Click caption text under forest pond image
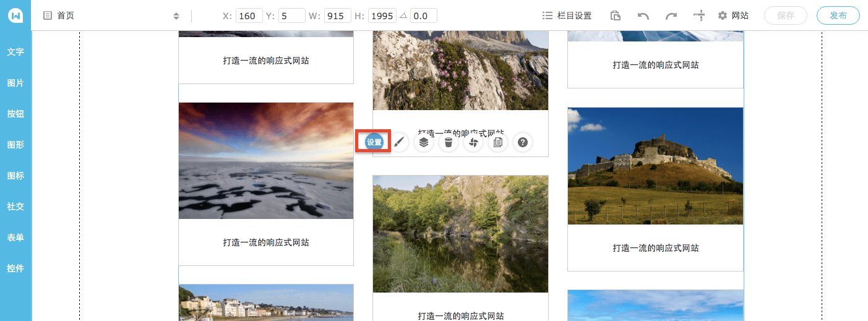 (461, 316)
